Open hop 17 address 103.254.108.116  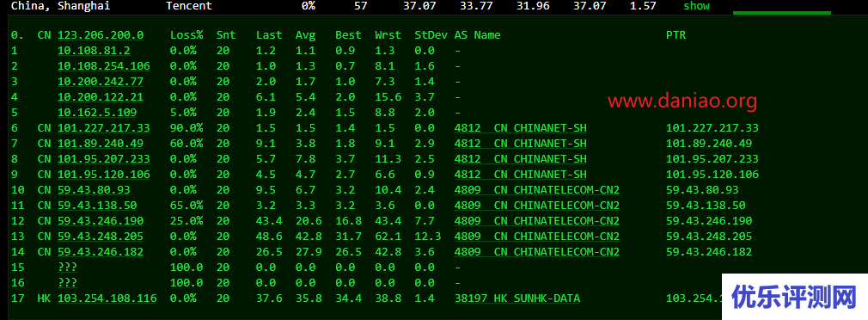tap(107, 298)
